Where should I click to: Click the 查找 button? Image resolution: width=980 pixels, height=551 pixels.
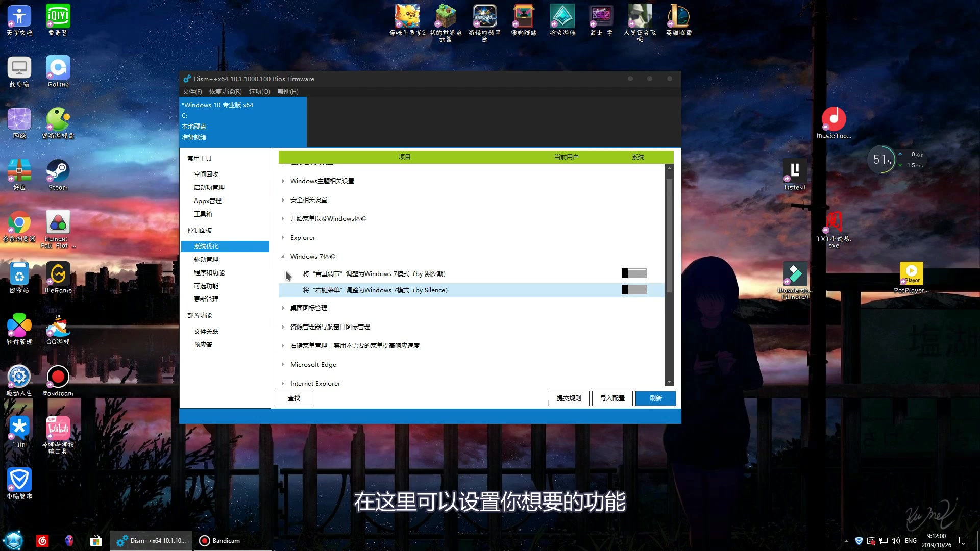[294, 398]
